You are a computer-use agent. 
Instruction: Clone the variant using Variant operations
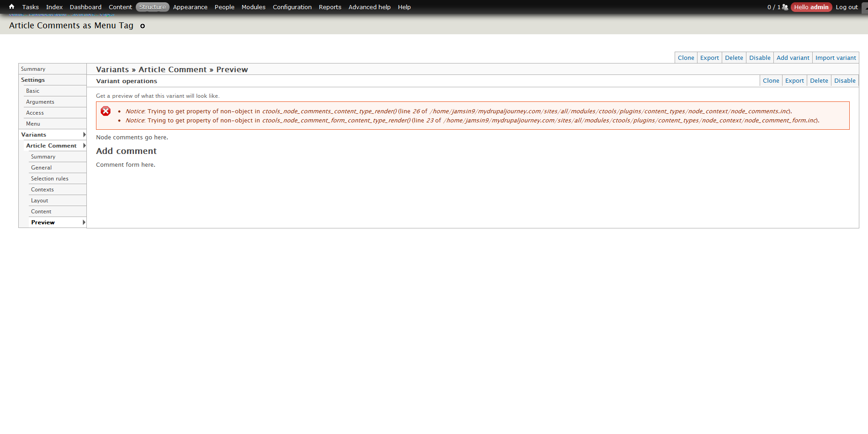(771, 80)
